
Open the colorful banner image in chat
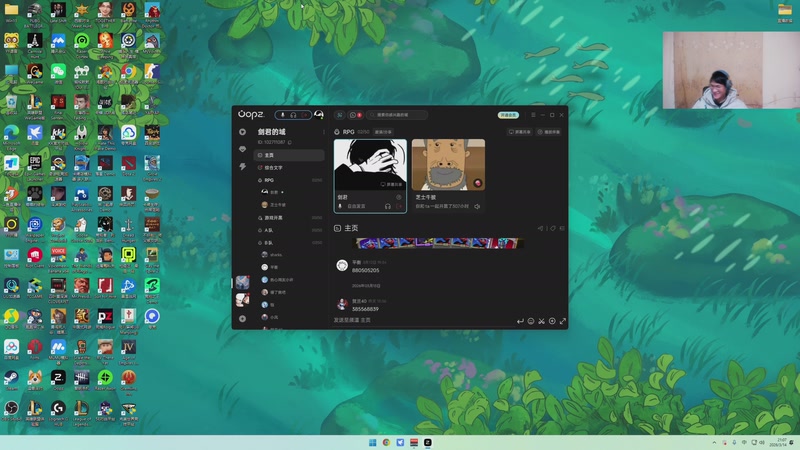click(437, 243)
